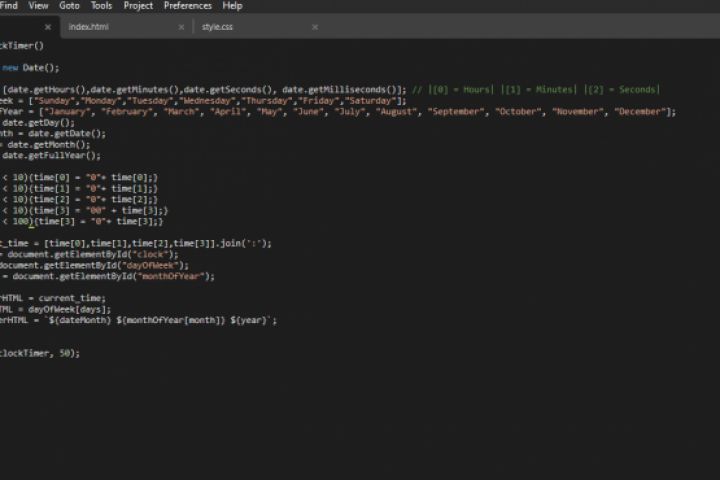Image resolution: width=720 pixels, height=480 pixels.
Task: Click the dayOfWeek[days] assignment line
Action: (x=56, y=310)
